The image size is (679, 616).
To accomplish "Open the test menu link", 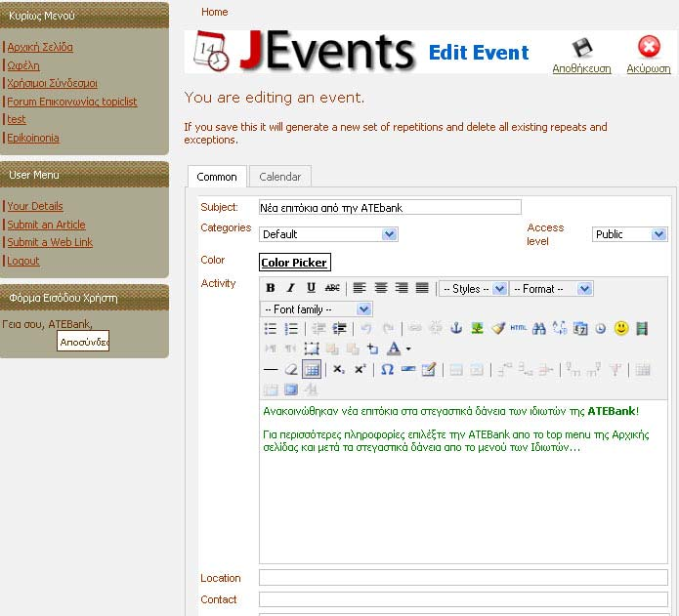I will tap(17, 119).
